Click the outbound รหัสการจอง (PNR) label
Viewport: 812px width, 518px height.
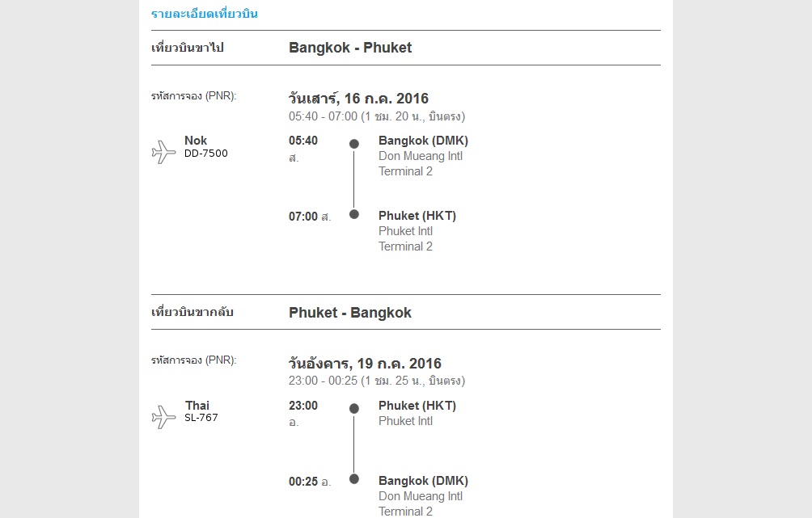pos(194,96)
